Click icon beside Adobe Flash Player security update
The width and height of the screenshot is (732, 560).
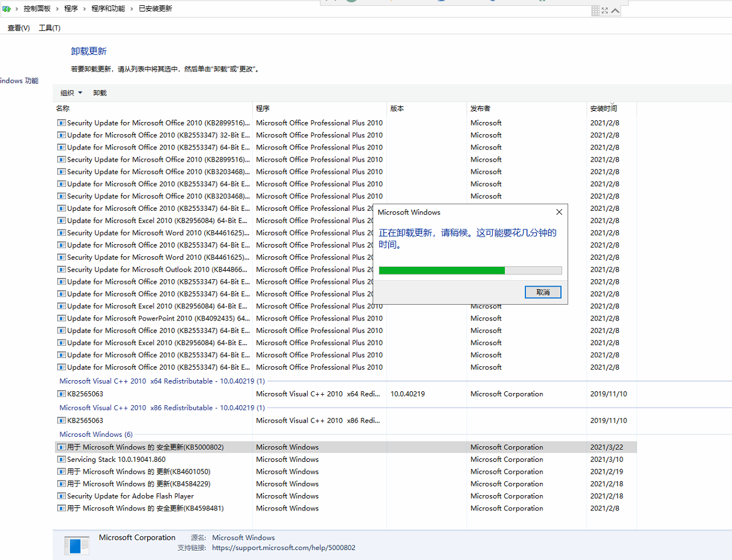(61, 496)
